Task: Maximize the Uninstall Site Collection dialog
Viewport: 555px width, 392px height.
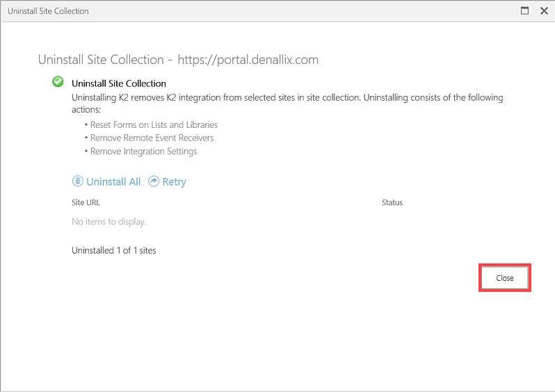Action: [x=525, y=10]
